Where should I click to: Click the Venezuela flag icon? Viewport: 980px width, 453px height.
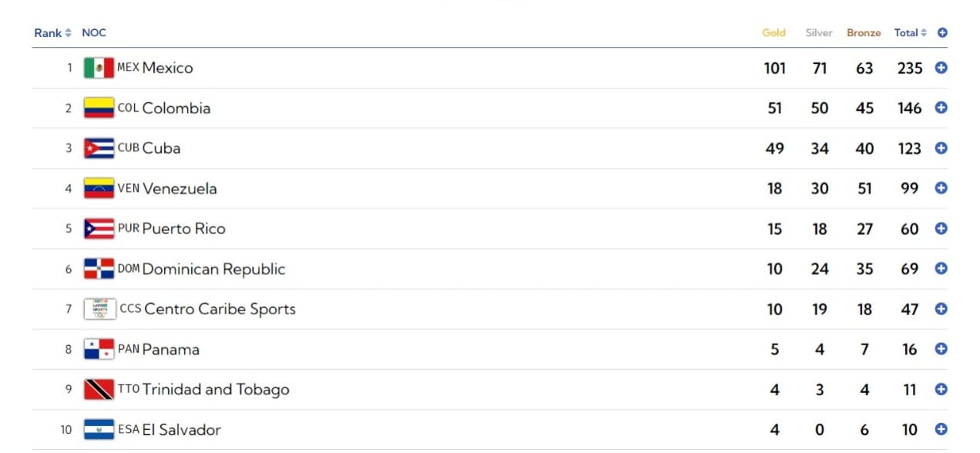click(x=99, y=188)
